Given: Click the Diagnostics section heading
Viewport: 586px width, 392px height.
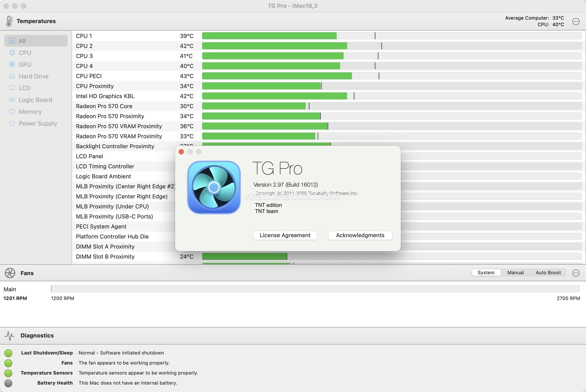Looking at the screenshot, I should point(37,336).
